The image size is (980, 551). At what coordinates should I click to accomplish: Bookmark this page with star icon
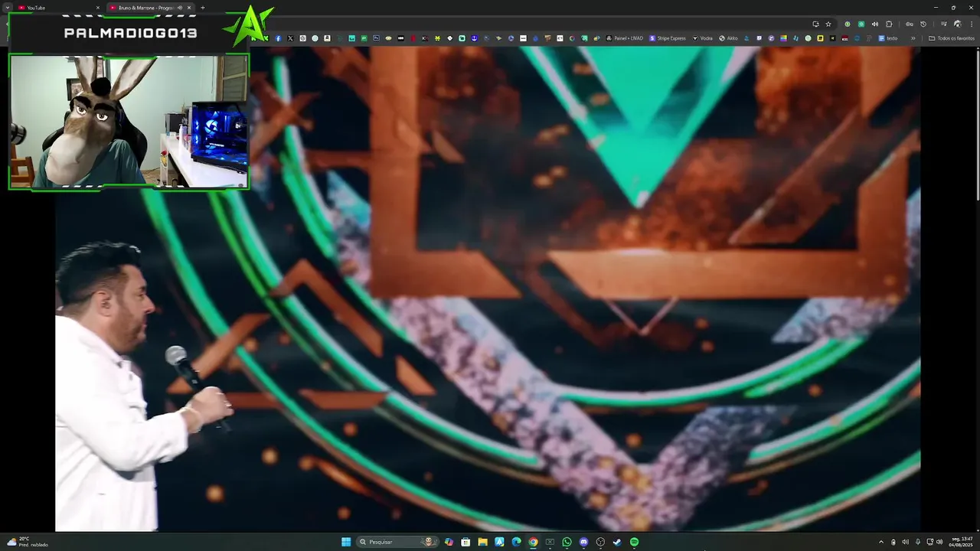tap(828, 24)
